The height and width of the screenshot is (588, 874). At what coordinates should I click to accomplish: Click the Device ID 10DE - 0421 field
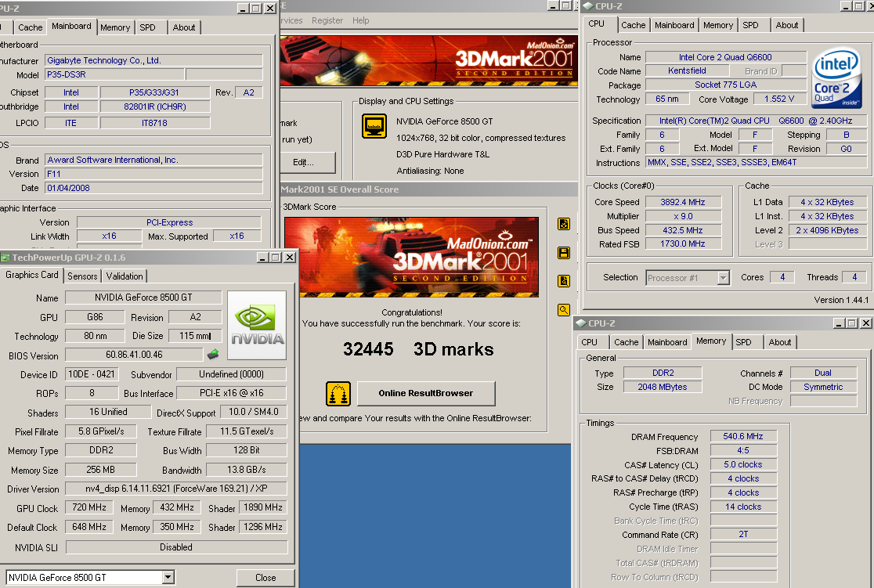92,374
